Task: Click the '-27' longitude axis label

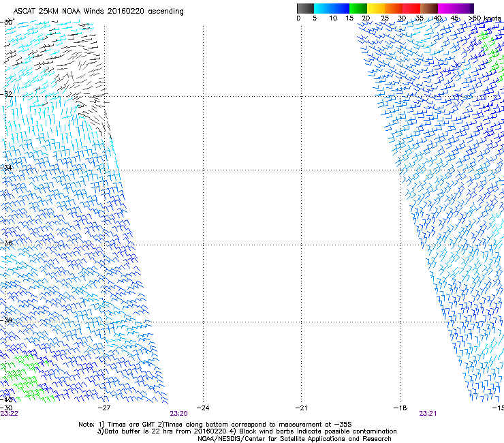Action: (104, 408)
